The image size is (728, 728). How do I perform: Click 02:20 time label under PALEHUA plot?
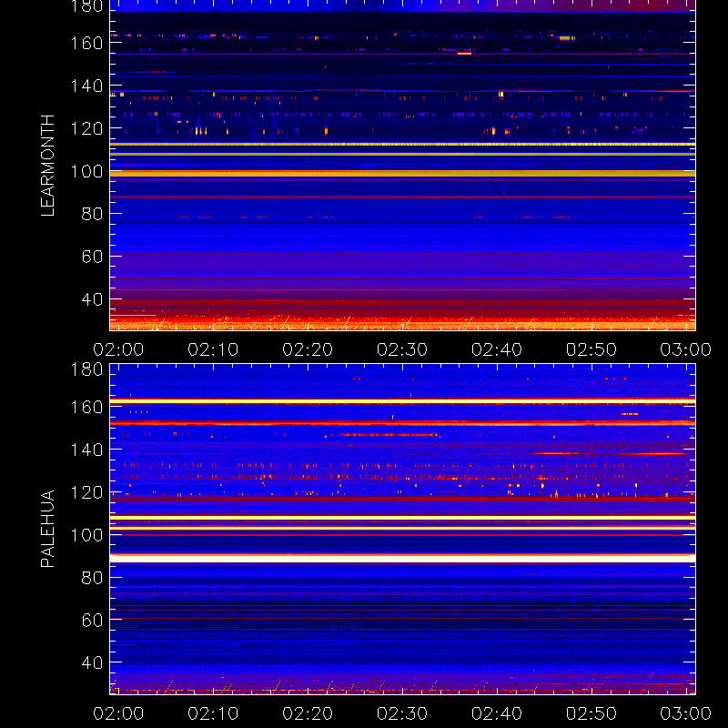point(308,713)
